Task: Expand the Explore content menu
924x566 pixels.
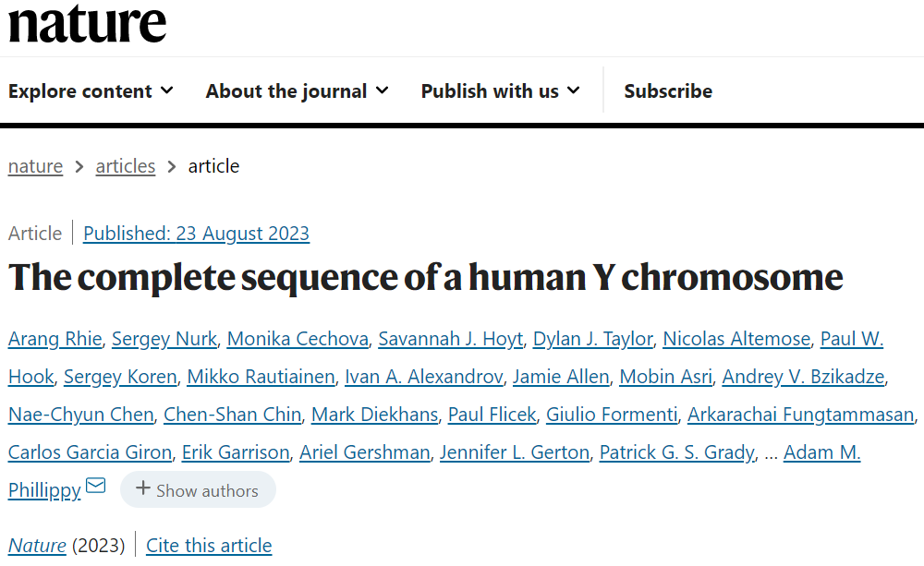Action: (x=91, y=91)
